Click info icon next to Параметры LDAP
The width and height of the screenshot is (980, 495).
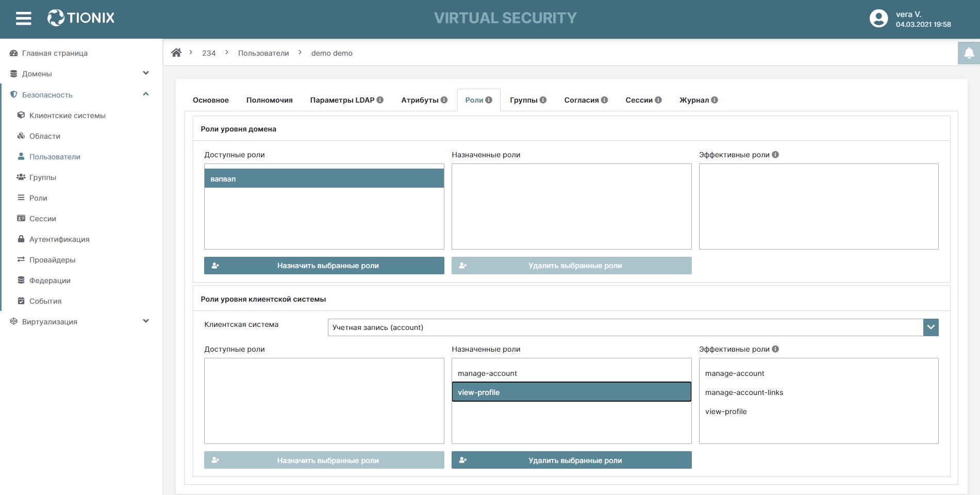click(x=380, y=100)
